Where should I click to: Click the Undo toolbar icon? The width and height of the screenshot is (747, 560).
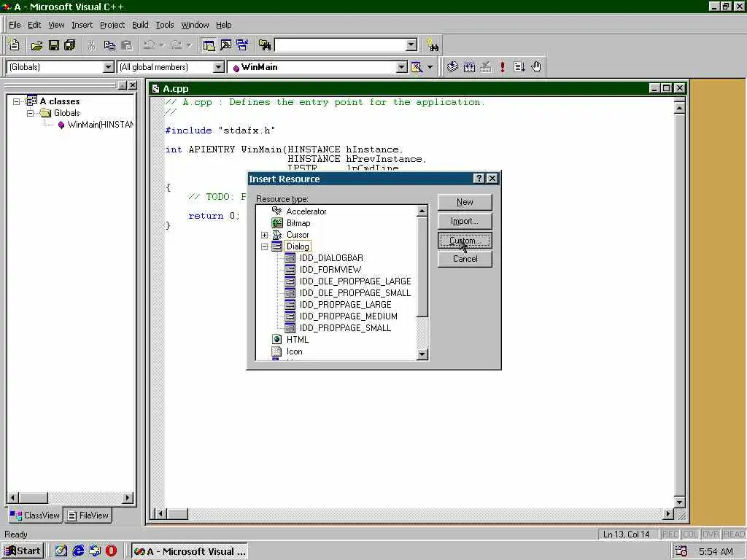pyautogui.click(x=149, y=45)
